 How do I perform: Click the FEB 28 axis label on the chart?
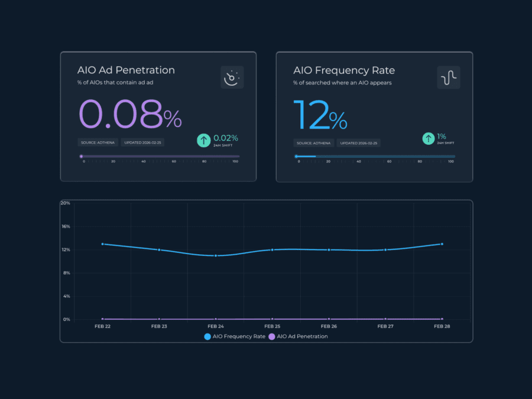pos(442,326)
